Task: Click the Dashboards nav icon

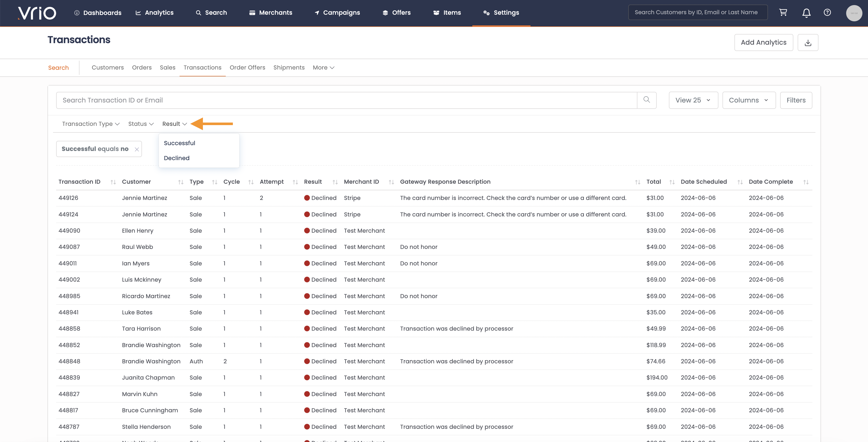Action: coord(77,13)
